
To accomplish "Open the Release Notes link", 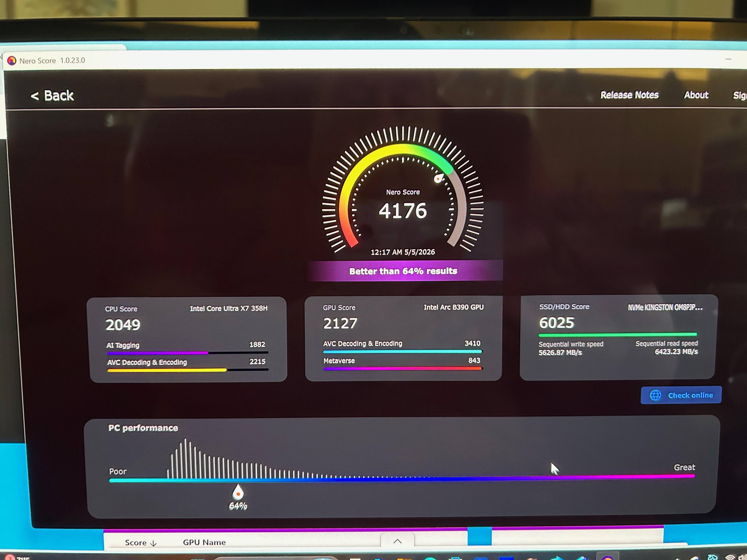I will coord(629,95).
